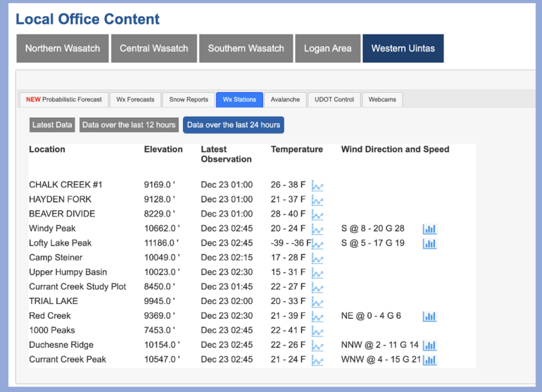Open Red Creek wind bar chart icon
Viewport: 542px width, 392px height.
point(430,316)
